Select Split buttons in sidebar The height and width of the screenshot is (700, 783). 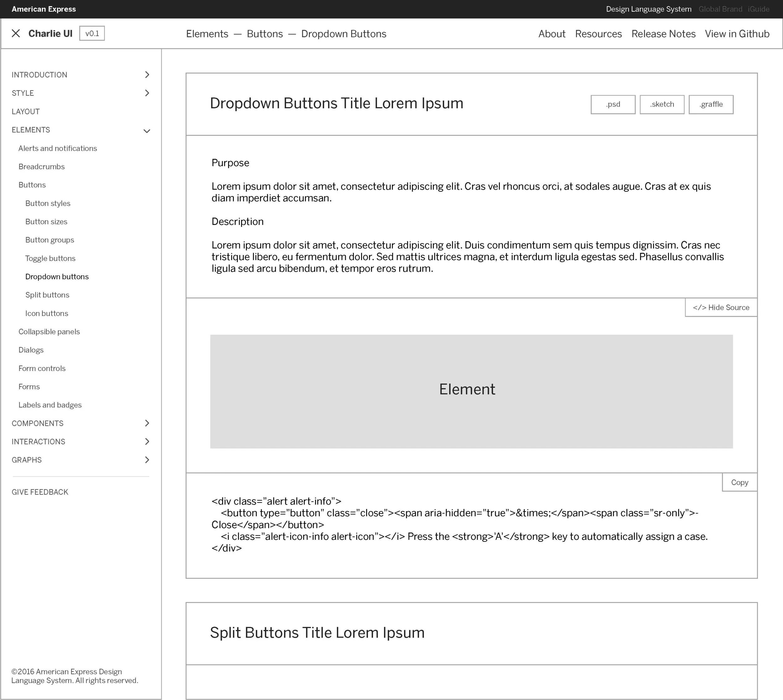coord(47,295)
